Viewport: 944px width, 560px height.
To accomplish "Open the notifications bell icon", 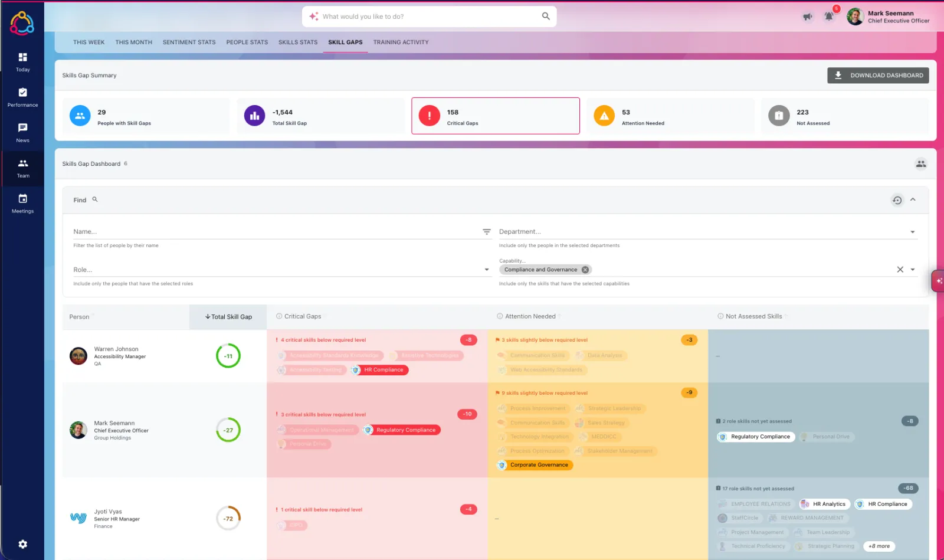I will (829, 17).
